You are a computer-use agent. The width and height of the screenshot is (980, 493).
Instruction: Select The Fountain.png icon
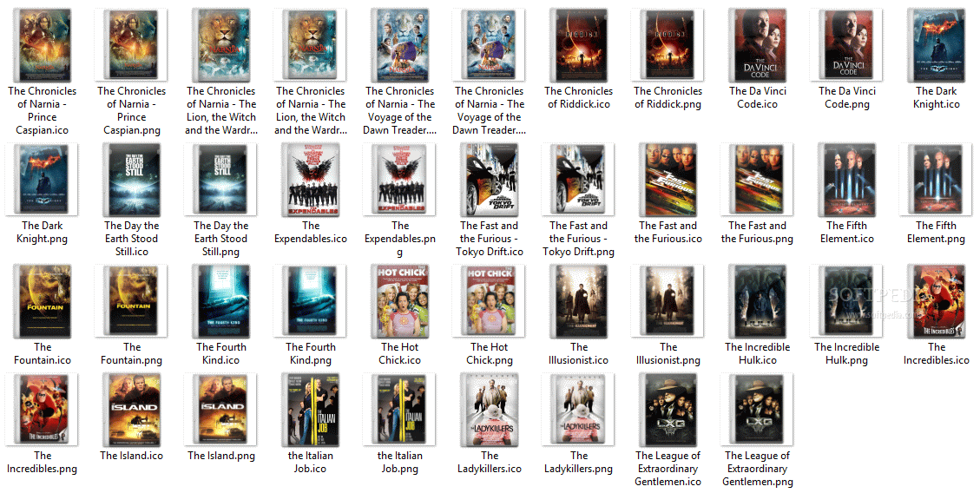(x=131, y=301)
